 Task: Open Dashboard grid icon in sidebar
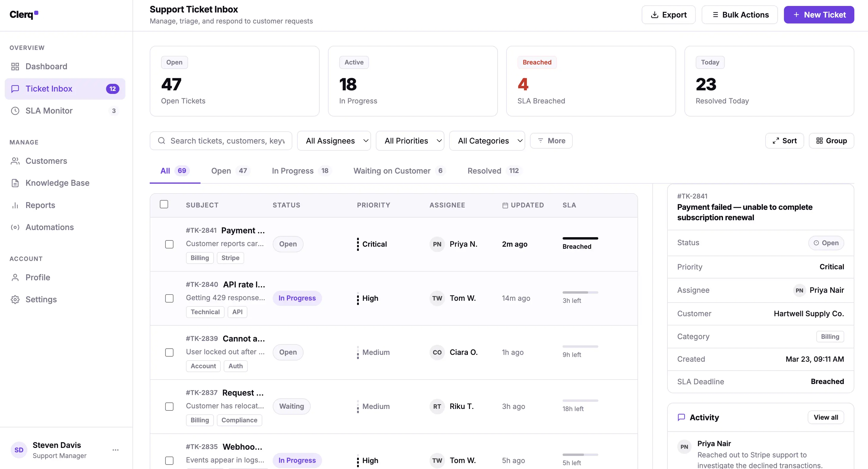pyautogui.click(x=15, y=66)
